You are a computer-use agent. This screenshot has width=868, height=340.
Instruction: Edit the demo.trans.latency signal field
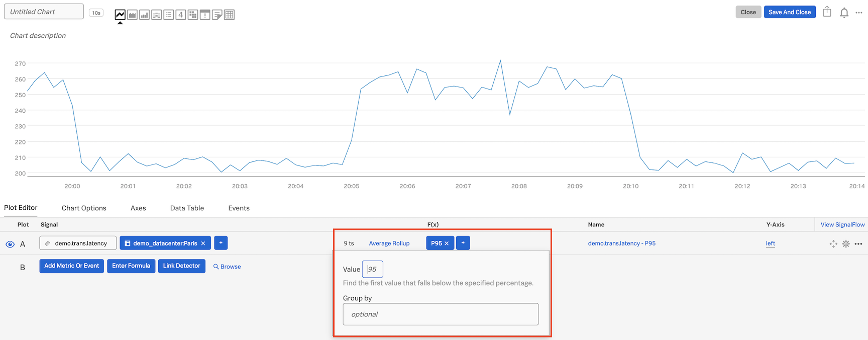pos(78,243)
